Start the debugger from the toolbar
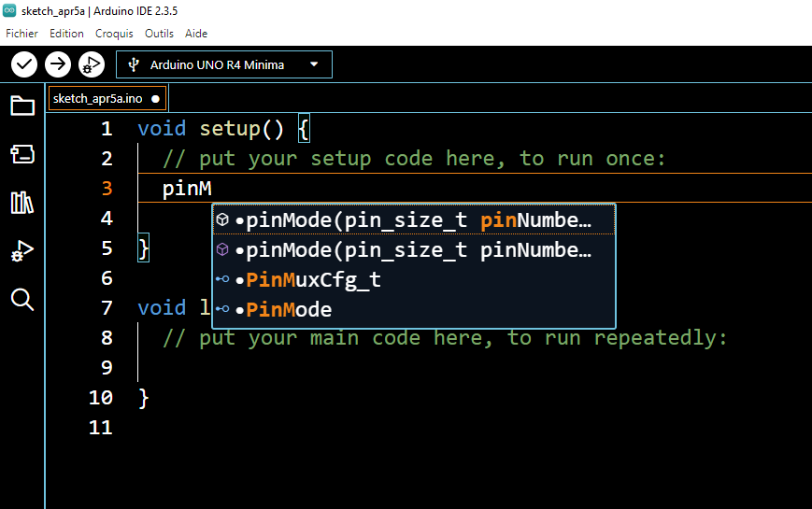 coord(92,64)
